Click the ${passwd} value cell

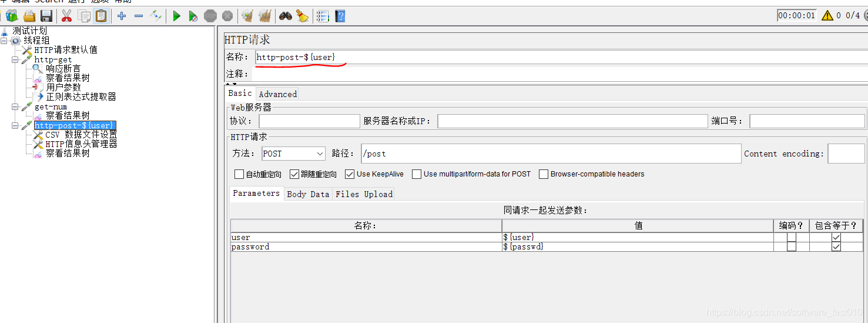click(x=638, y=247)
